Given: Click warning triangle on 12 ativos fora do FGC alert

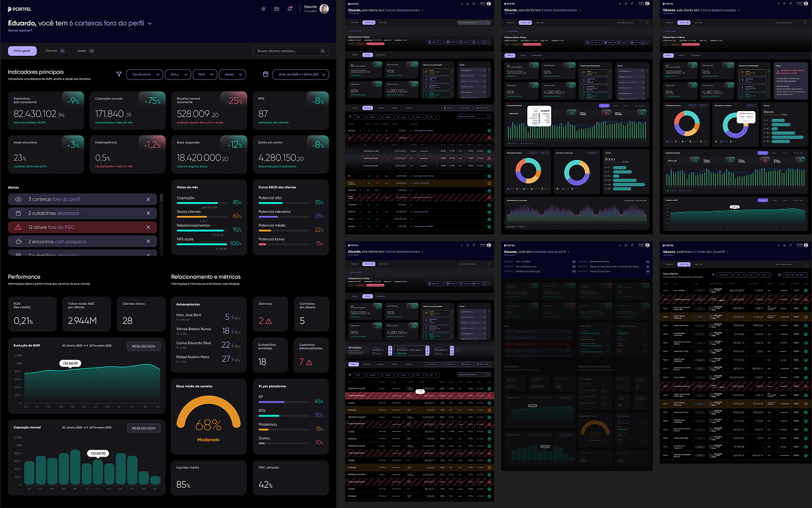Looking at the screenshot, I should [x=18, y=227].
